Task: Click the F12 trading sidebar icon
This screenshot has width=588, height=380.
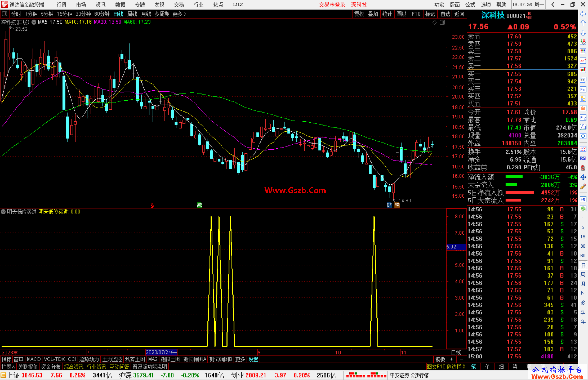Action: (x=583, y=118)
